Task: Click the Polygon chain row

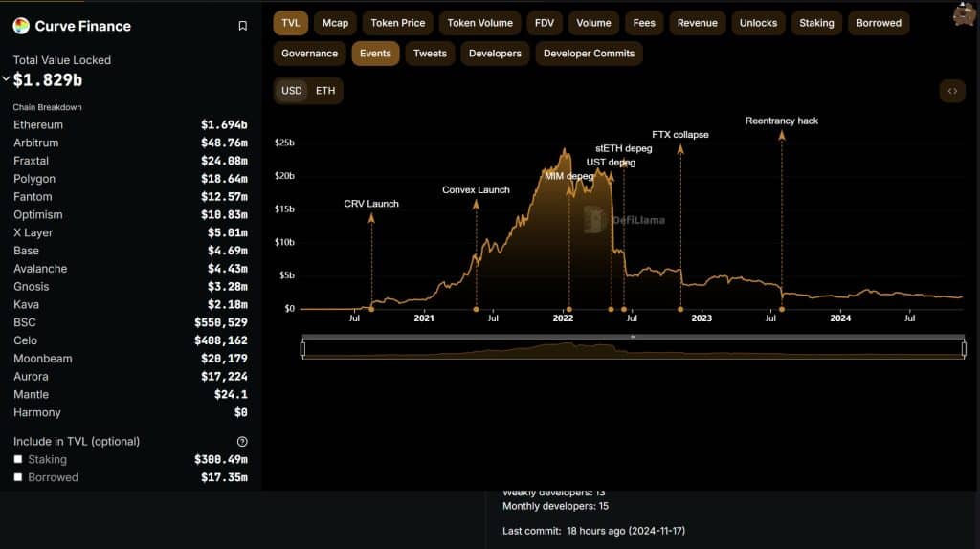Action: (x=130, y=179)
